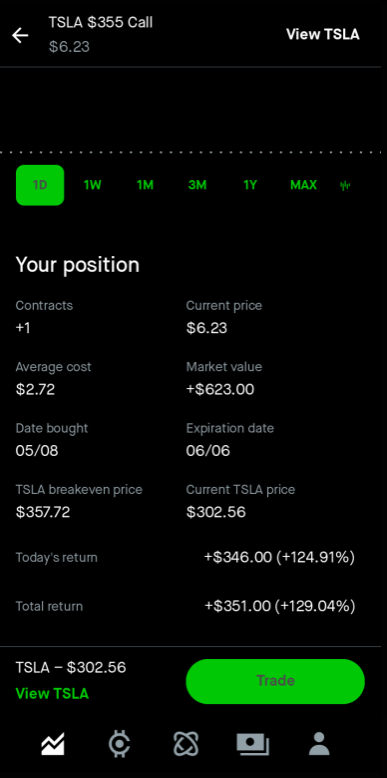This screenshot has height=778, width=387.
Task: Open the cash tab icon
Action: (x=253, y=744)
